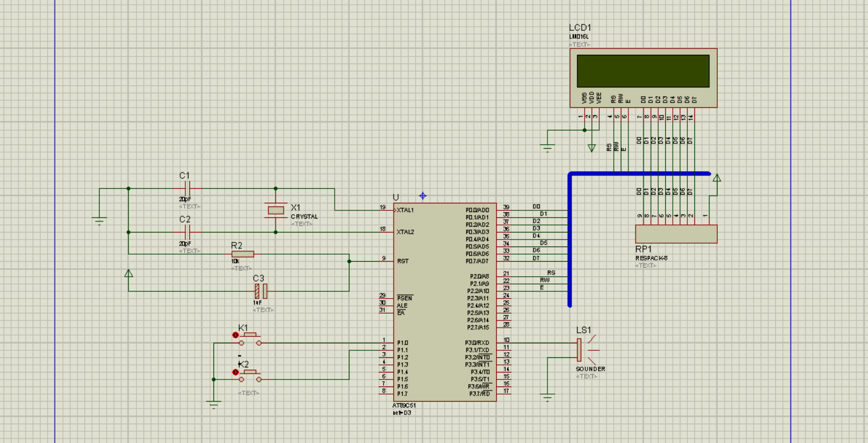The image size is (868, 443).
Task: Click the P2.7/A15 pin label
Action: (x=478, y=328)
